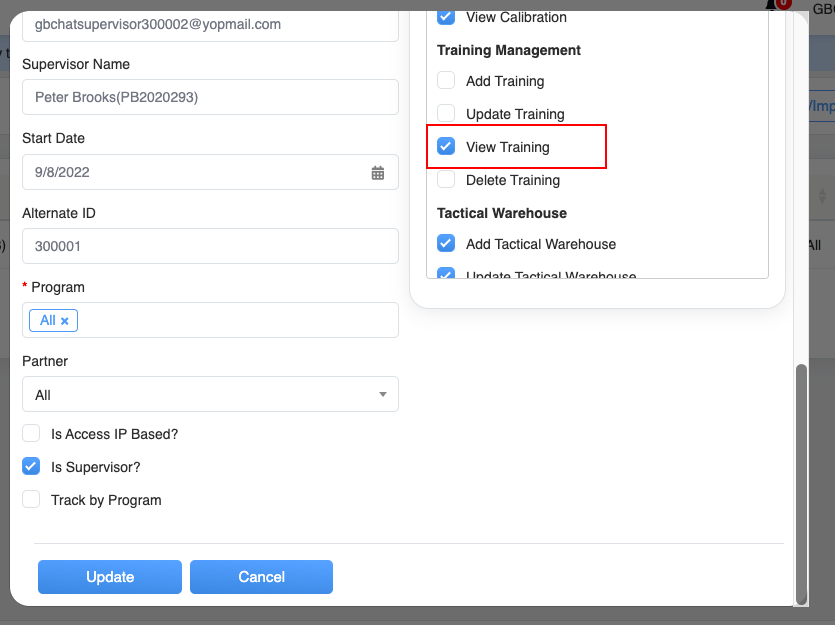Open the Program multi-select field
Viewport: 835px width, 625px height.
[x=230, y=321]
